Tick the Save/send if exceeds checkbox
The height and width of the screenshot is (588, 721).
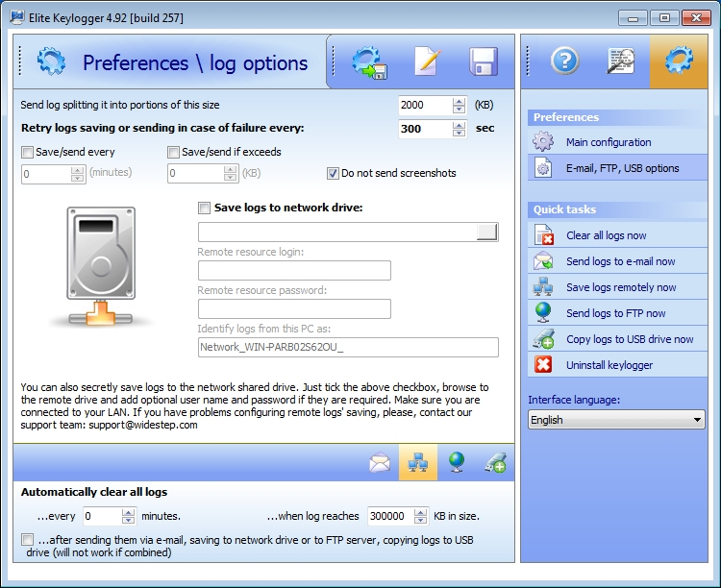(174, 152)
